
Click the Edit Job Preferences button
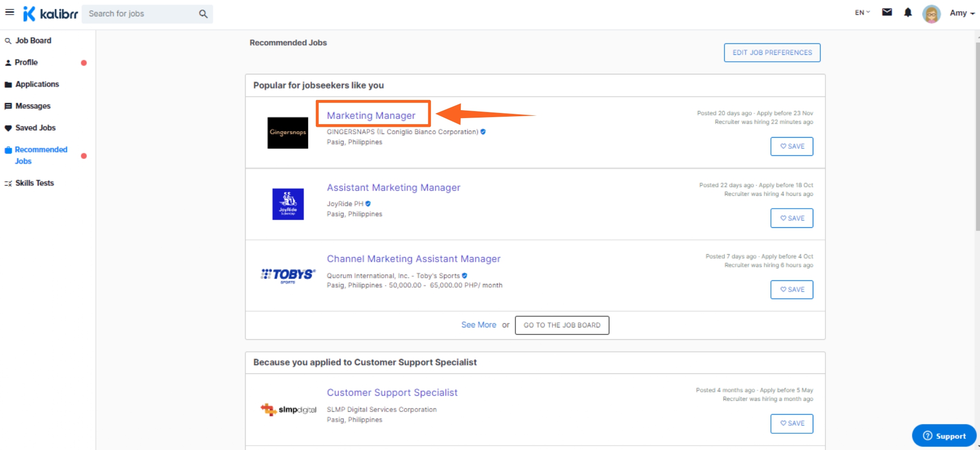[772, 53]
